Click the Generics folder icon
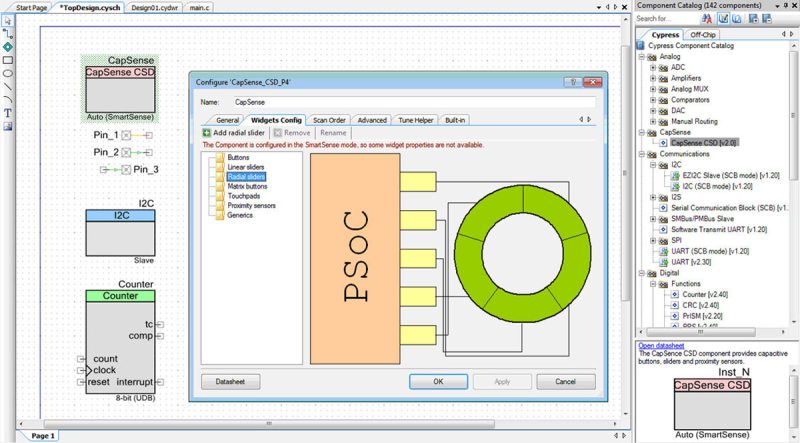This screenshot has width=800, height=443. (220, 215)
